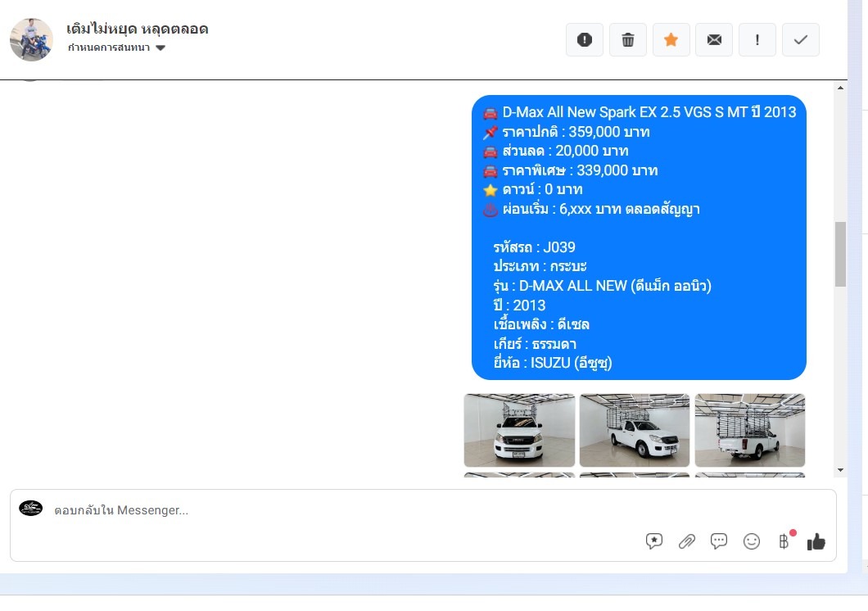Image resolution: width=868 pixels, height=611 pixels.
Task: Click the line 'ปี : 2013'
Action: click(519, 305)
